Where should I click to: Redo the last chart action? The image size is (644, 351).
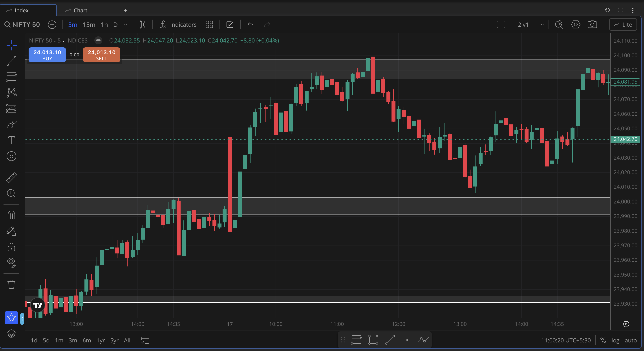point(267,24)
